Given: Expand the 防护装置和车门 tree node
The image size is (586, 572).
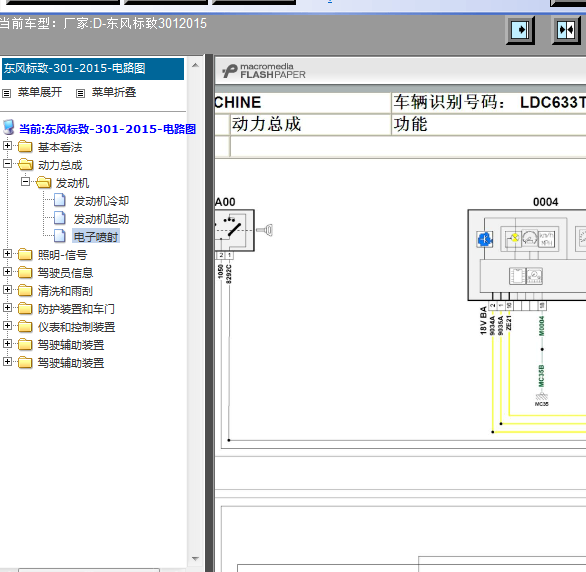Looking at the screenshot, I should [7, 307].
